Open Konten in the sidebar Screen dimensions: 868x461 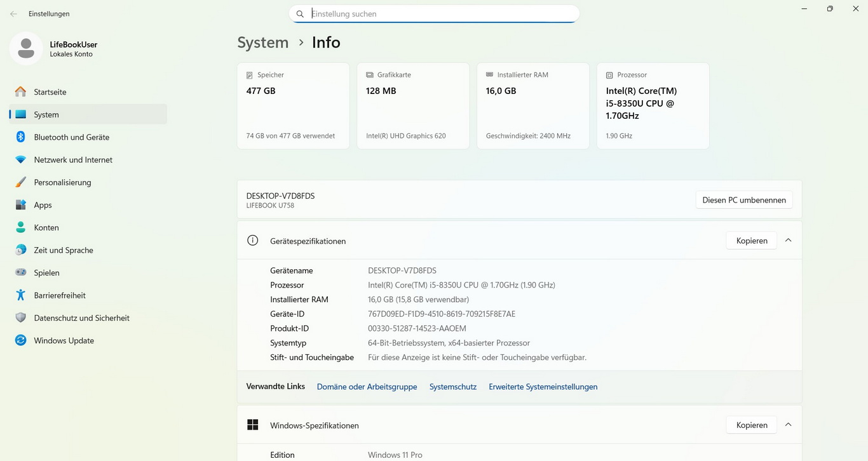46,227
